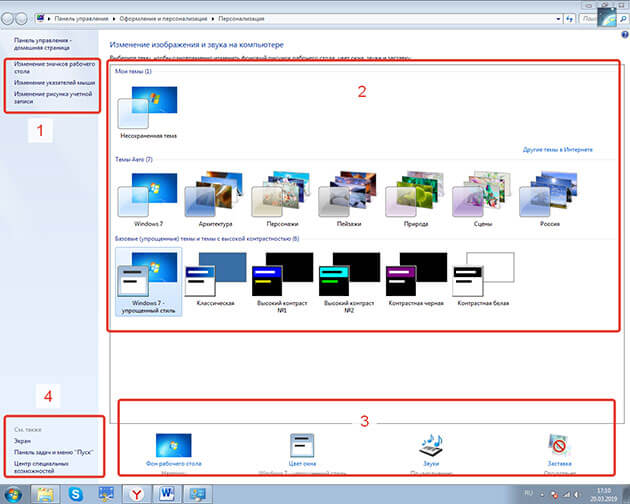
Task: Select the unsaved theme thumbnail under My themes
Action: click(148, 108)
